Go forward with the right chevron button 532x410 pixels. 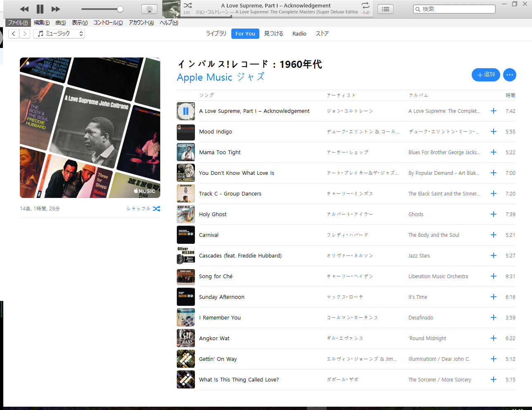click(25, 33)
